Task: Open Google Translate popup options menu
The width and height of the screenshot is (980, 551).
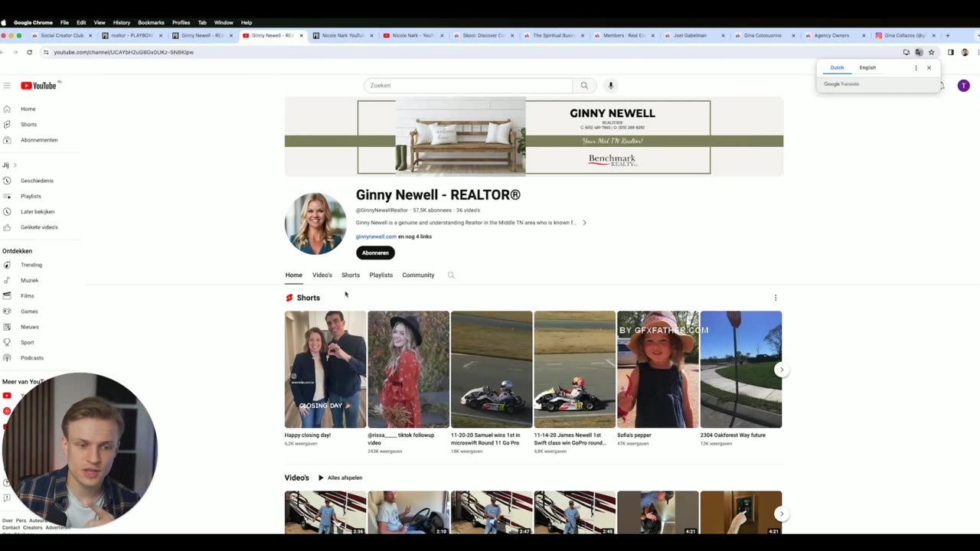Action: pyautogui.click(x=916, y=67)
